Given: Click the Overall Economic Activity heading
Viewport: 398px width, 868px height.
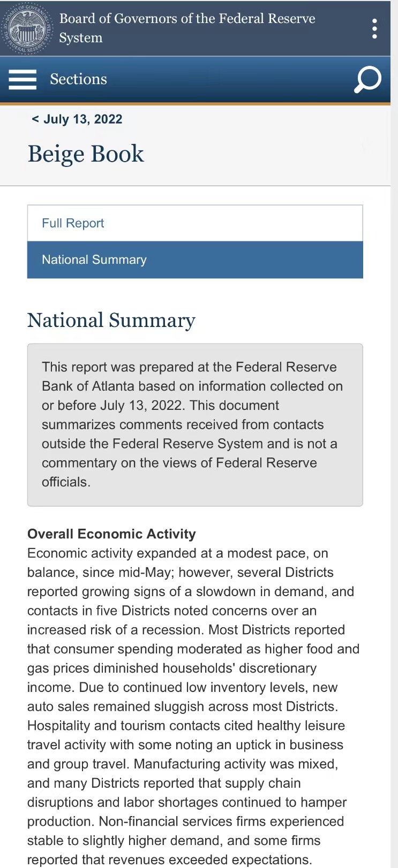Looking at the screenshot, I should click(111, 534).
